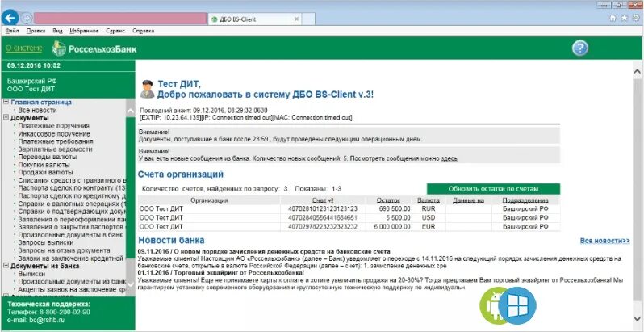The height and width of the screenshot is (332, 644).
Task: Open Платежные поручения in the sidebar
Action: 54,126
